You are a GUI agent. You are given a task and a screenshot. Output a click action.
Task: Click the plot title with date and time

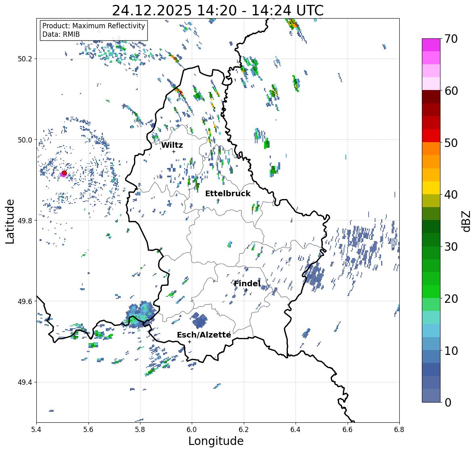pyautogui.click(x=218, y=10)
